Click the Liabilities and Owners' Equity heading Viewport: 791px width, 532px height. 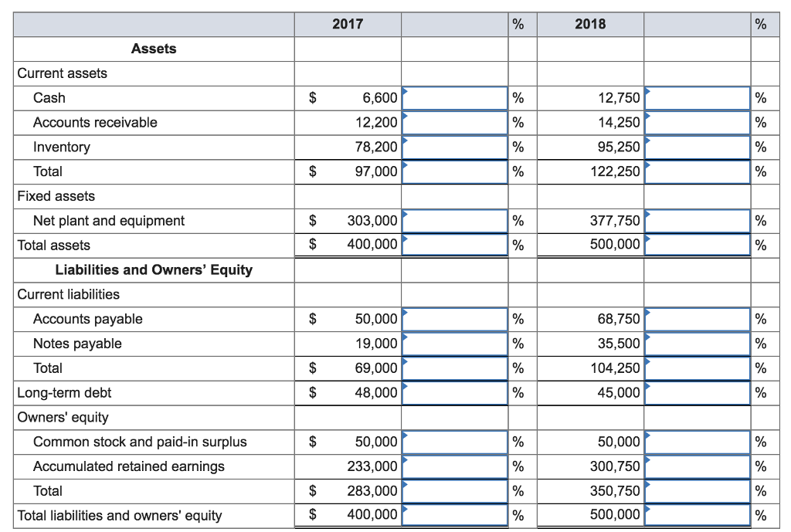click(x=154, y=270)
